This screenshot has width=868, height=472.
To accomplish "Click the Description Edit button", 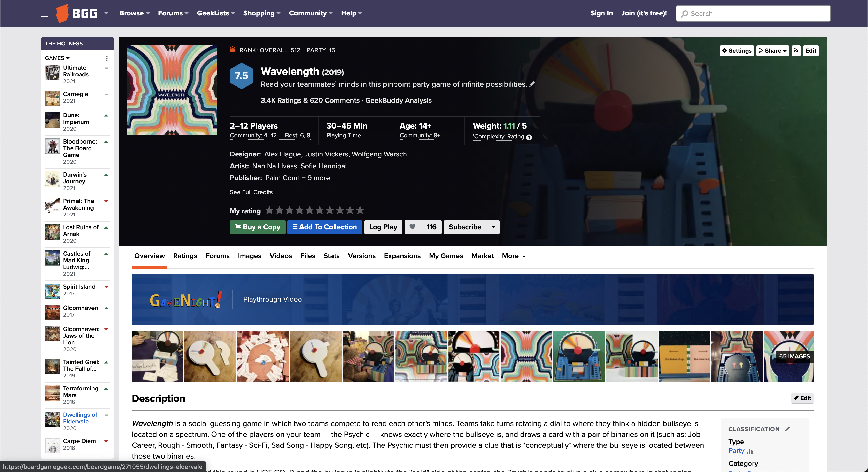I will point(802,398).
